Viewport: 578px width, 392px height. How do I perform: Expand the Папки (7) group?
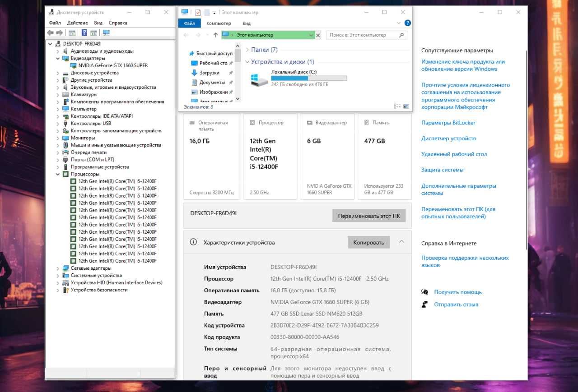[247, 50]
